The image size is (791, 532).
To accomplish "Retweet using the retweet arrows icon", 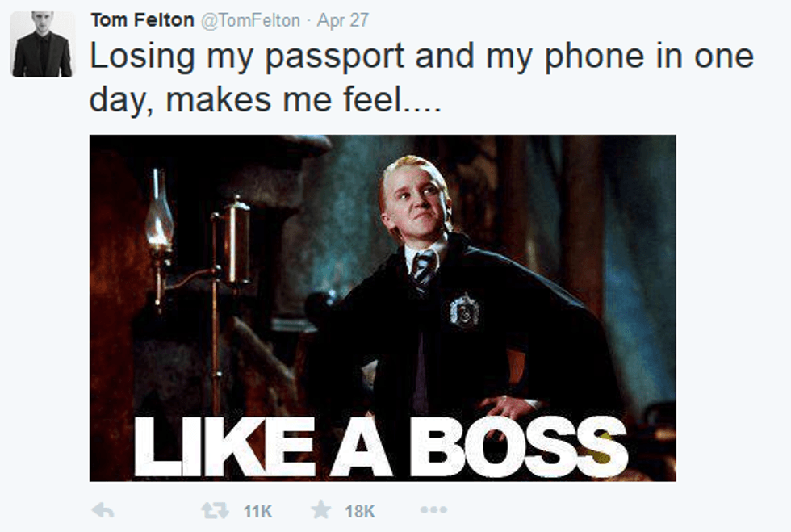I will tap(215, 511).
